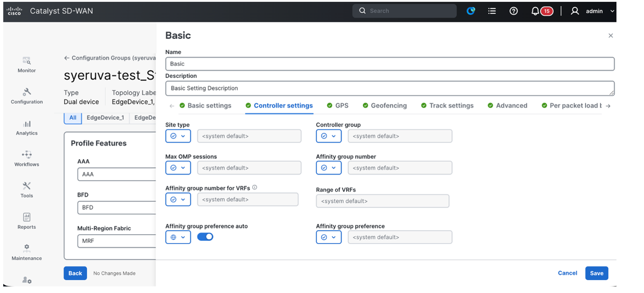Open the Monitor sidebar icon

click(27, 61)
